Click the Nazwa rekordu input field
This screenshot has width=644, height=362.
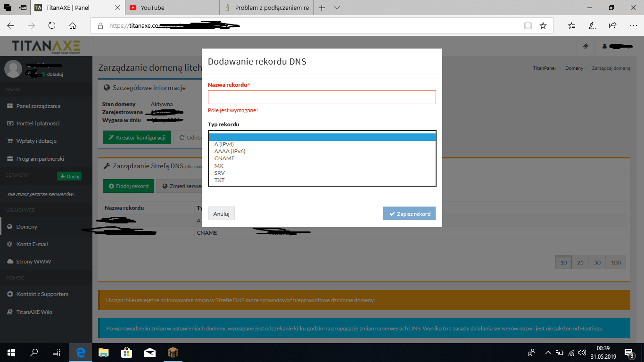322,98
